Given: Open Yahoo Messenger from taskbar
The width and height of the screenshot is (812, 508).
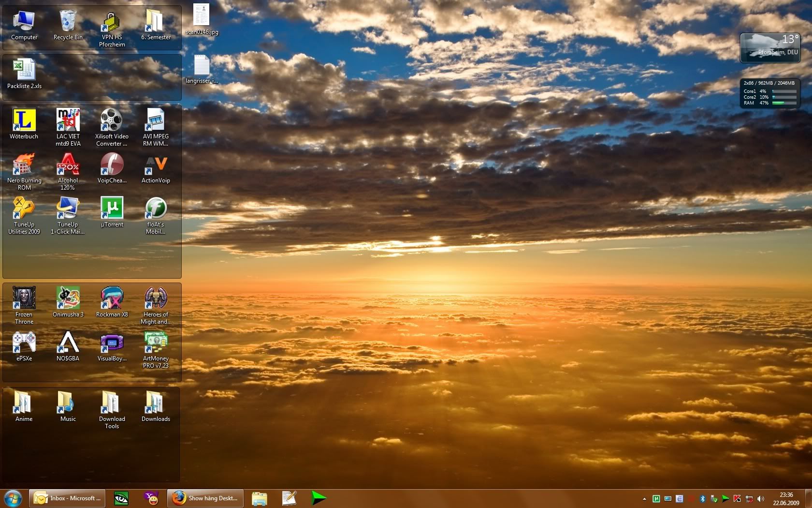Looking at the screenshot, I should pos(151,498).
